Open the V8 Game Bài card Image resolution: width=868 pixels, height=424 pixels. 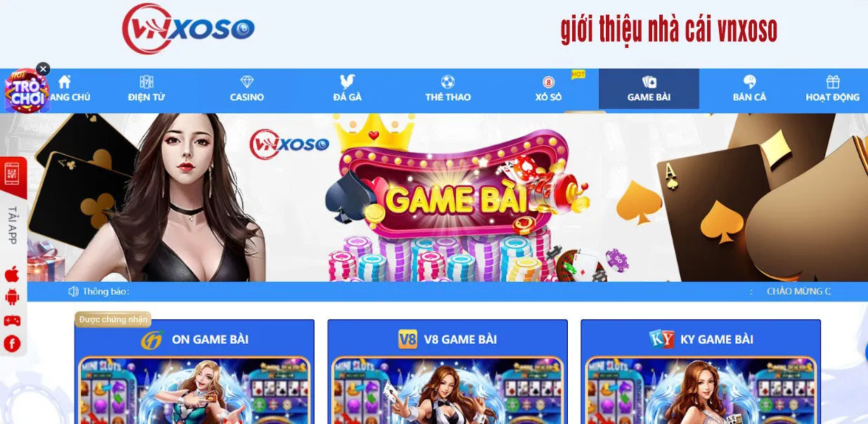pos(448,372)
